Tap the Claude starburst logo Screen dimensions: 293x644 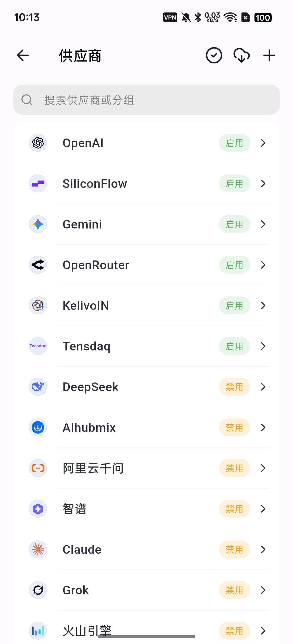click(x=38, y=549)
